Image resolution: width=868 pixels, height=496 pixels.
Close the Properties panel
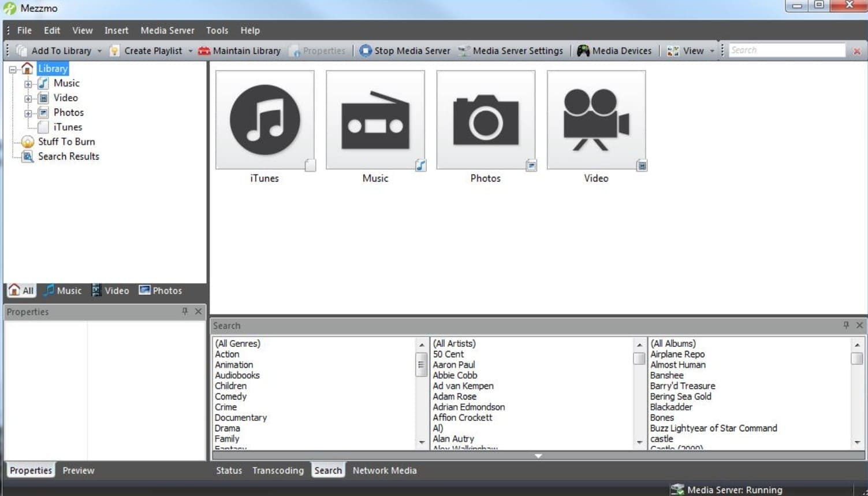[198, 311]
